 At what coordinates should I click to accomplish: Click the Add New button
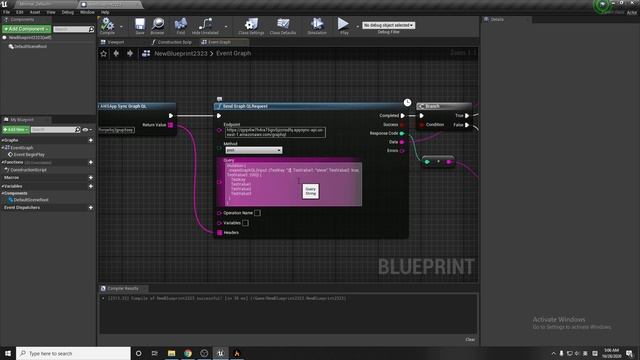(16, 129)
